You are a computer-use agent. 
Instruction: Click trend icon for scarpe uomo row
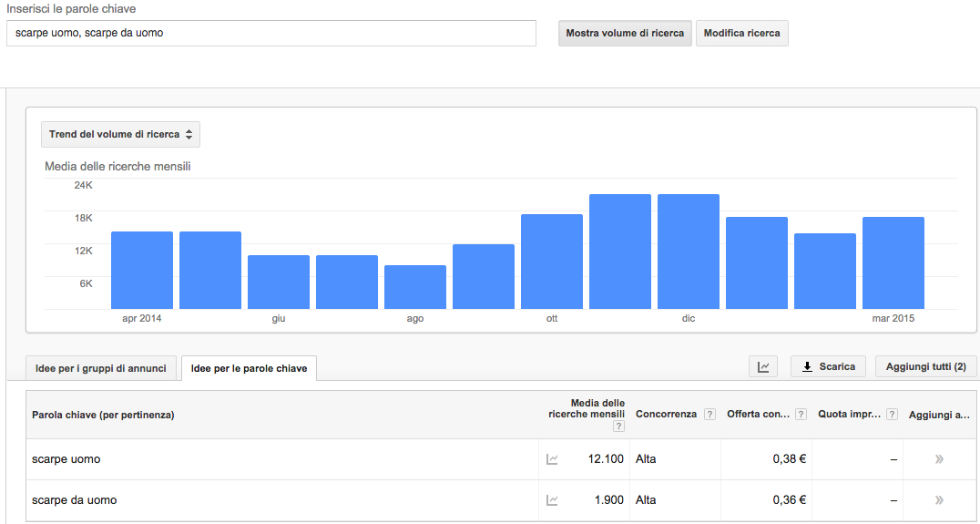(552, 459)
